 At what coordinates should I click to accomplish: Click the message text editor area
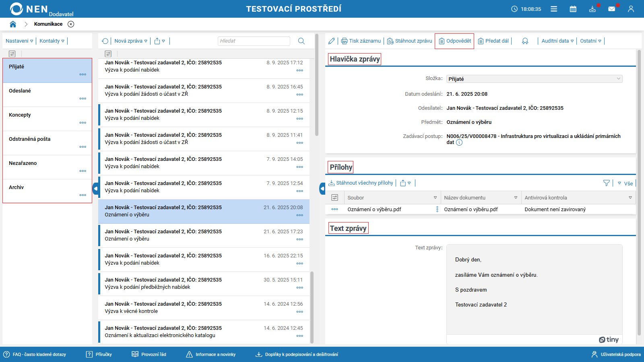pyautogui.click(x=534, y=289)
